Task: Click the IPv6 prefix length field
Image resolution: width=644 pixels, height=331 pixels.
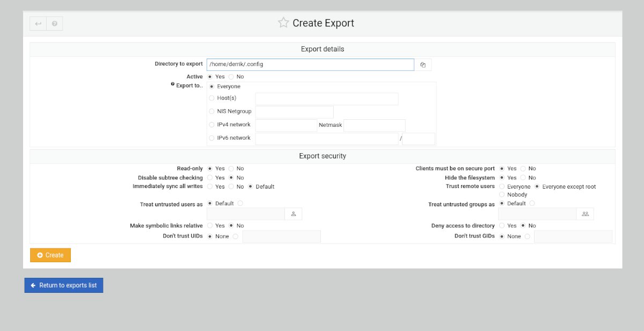Action: point(419,139)
